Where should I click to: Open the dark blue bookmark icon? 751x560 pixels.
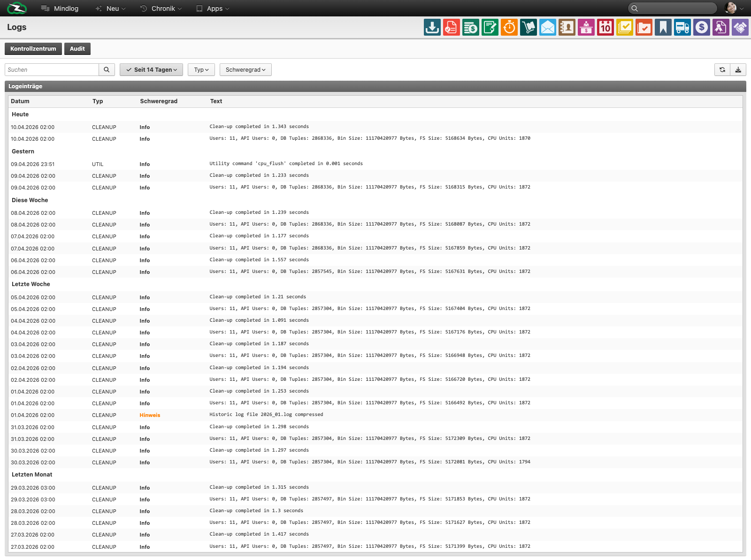663,27
